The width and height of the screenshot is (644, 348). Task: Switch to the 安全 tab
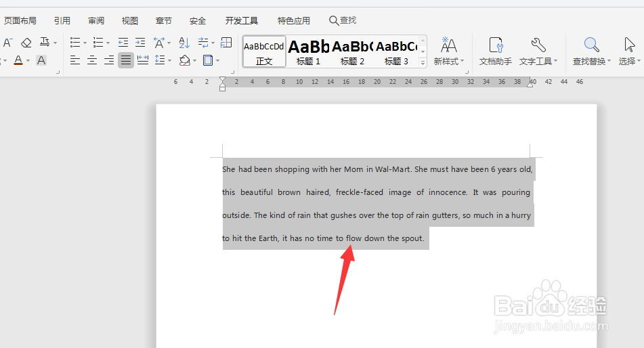tap(198, 20)
